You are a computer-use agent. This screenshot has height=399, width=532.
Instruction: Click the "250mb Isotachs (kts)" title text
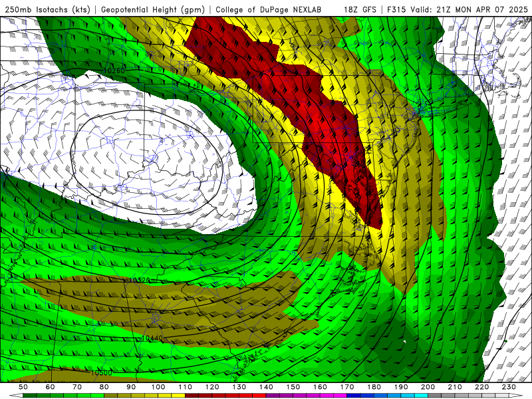pyautogui.click(x=47, y=9)
